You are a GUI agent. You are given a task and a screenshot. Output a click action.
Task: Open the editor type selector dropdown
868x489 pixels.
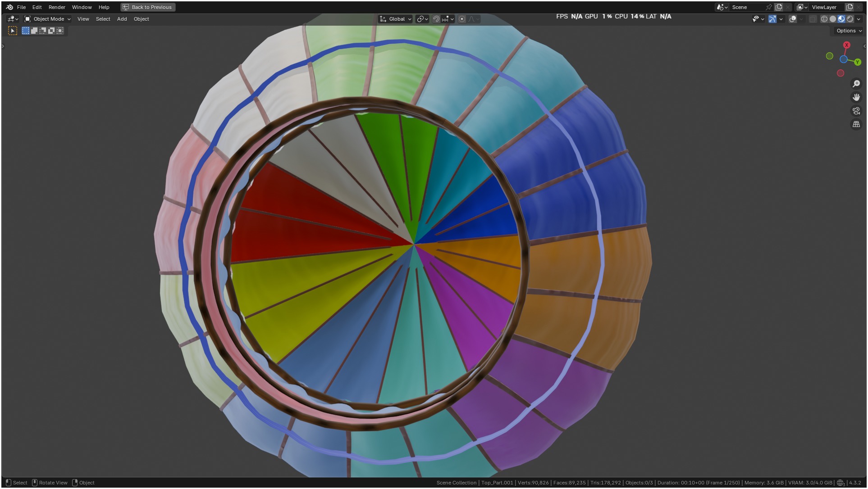(13, 19)
